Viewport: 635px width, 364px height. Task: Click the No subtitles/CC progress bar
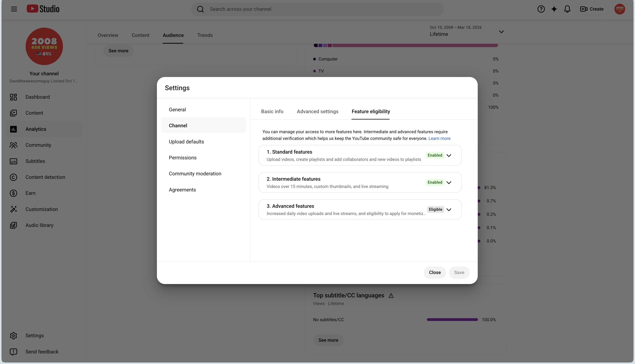(452, 320)
